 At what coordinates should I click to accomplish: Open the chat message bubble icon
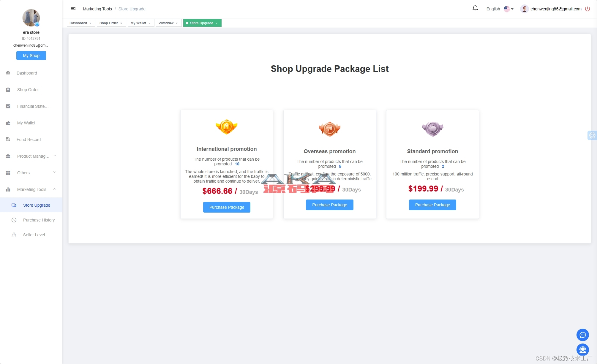tap(582, 335)
